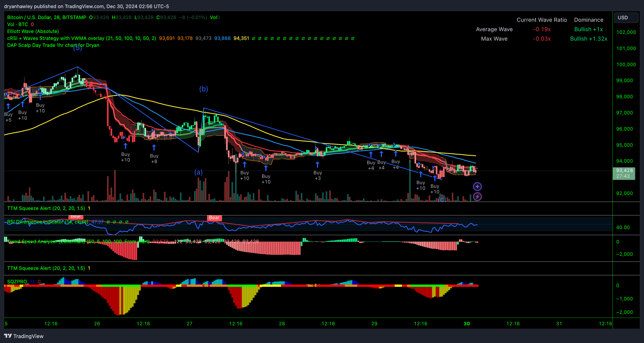Click the 96,000 price axis label
This screenshot has height=343, width=644.
point(624,129)
